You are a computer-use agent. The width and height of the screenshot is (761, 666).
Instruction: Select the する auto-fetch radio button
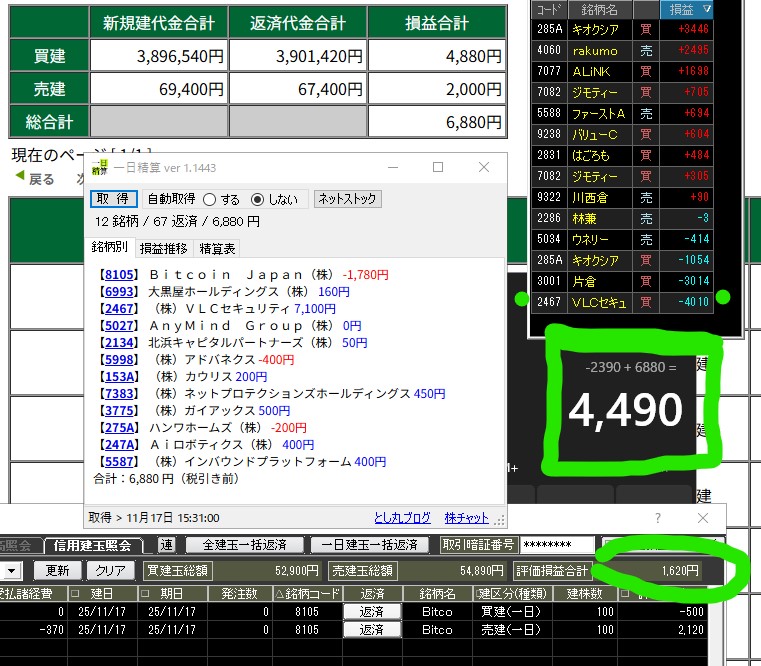click(210, 199)
